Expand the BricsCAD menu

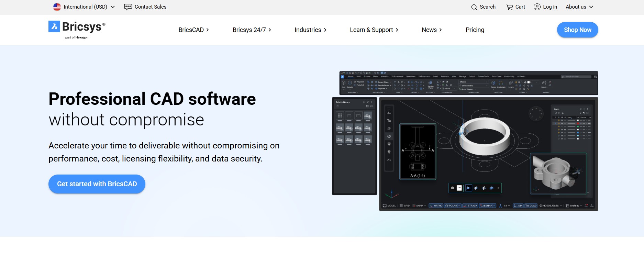pyautogui.click(x=194, y=30)
